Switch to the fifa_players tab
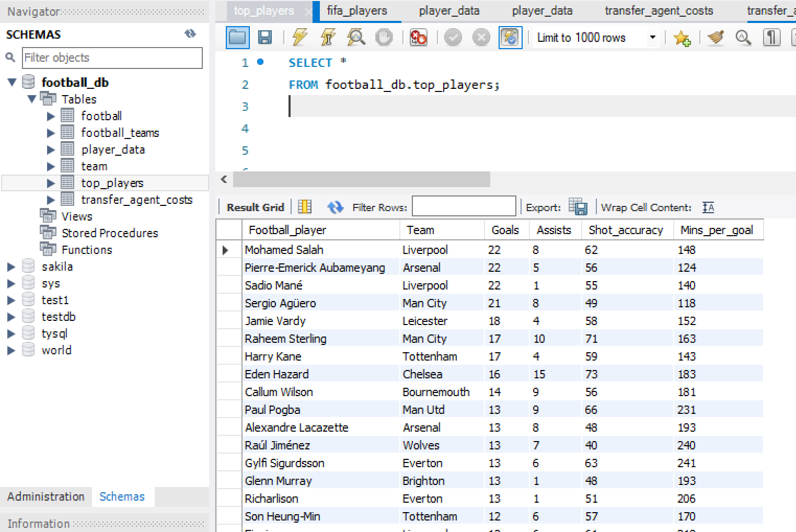 pos(357,11)
